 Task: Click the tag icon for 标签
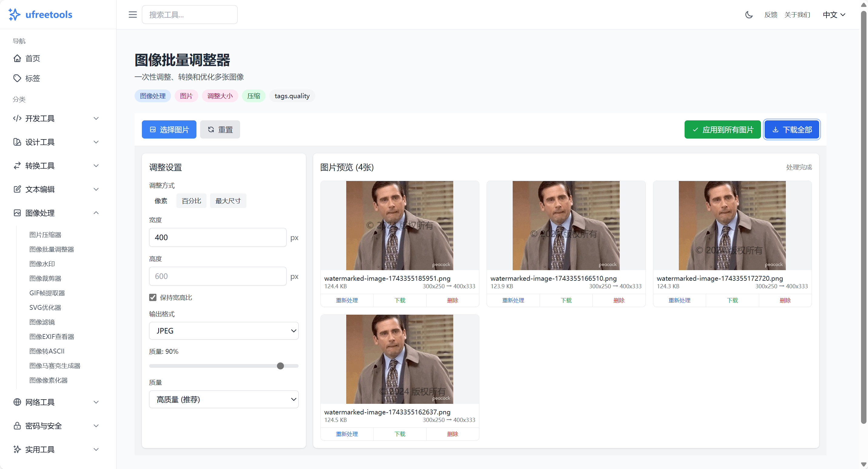[x=17, y=78]
